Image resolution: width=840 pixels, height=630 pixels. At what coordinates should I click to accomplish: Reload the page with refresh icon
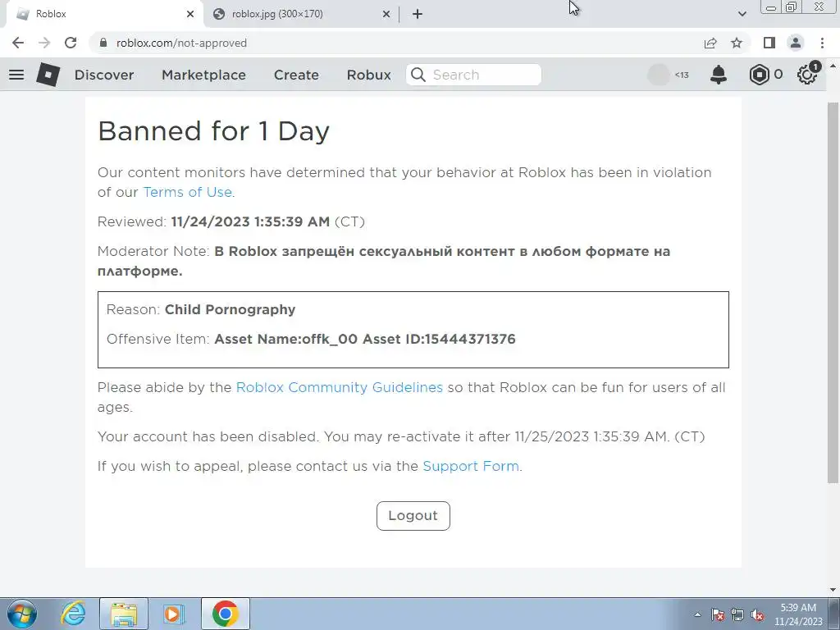click(x=71, y=43)
